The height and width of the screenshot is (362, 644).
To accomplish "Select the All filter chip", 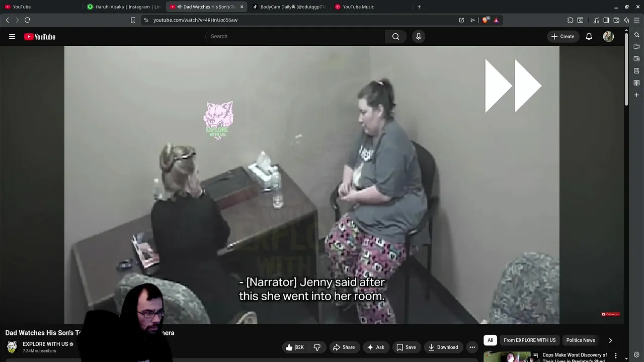I will [490, 340].
